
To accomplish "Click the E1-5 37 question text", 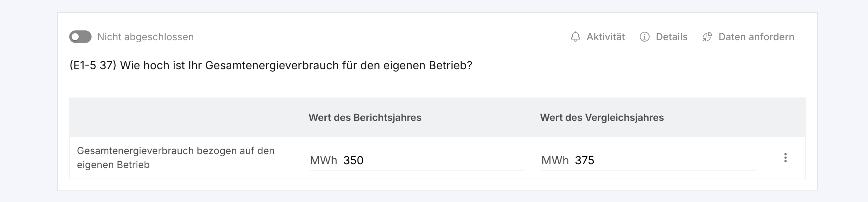I will point(271,65).
